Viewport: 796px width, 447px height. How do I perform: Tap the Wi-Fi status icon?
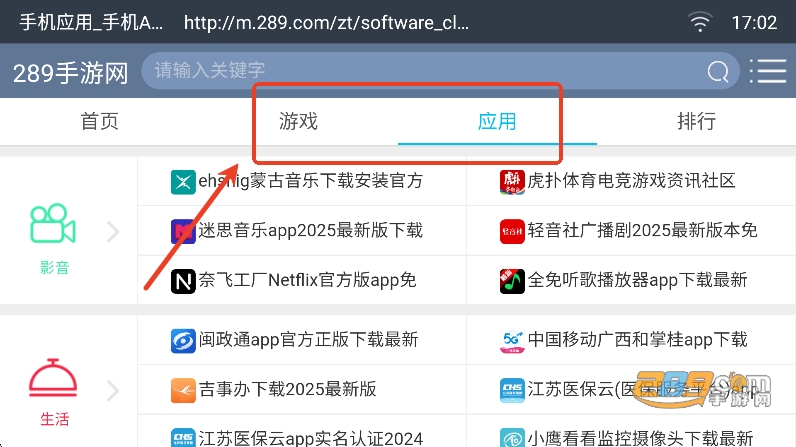point(700,22)
